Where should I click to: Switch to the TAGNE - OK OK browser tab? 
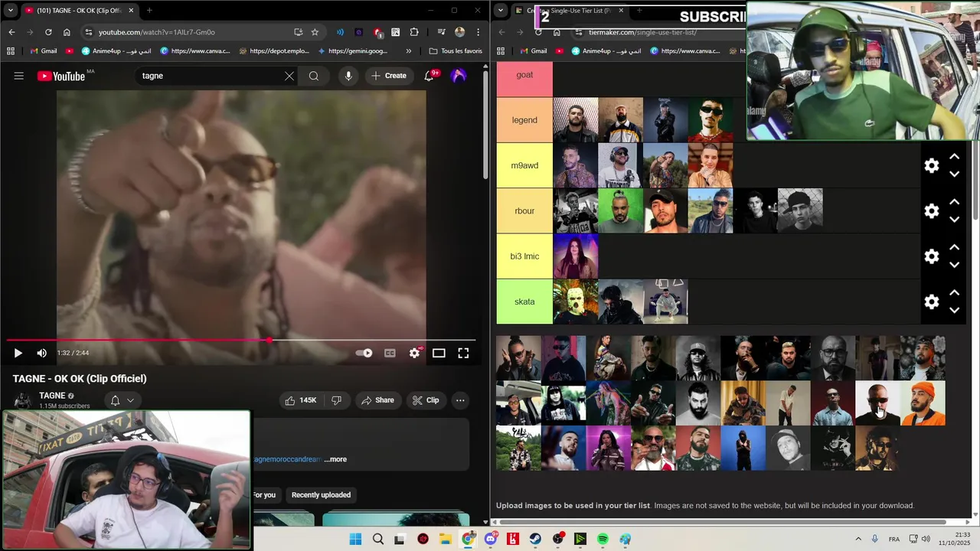79,11
